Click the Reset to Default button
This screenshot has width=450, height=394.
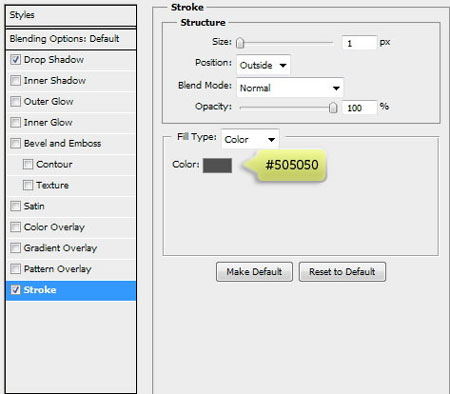(x=342, y=272)
